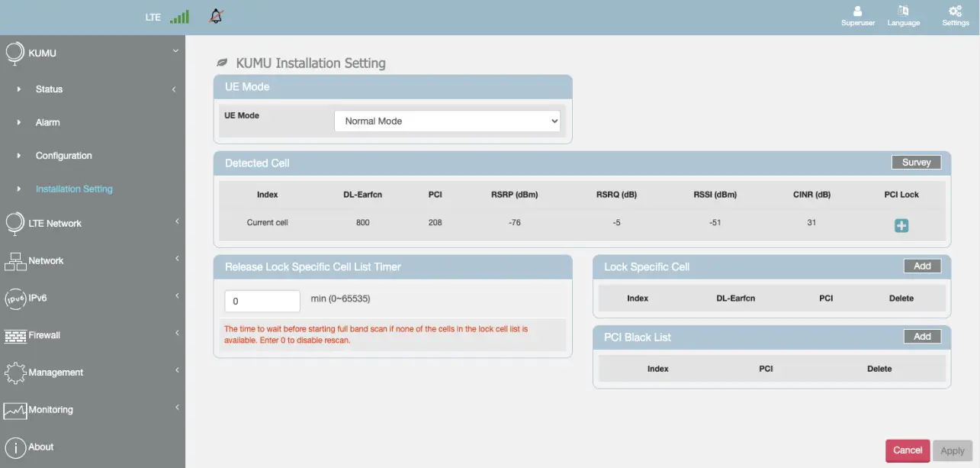Expand the LTE Network menu chevron
Viewport: 980px width, 468px height.
[x=177, y=221]
